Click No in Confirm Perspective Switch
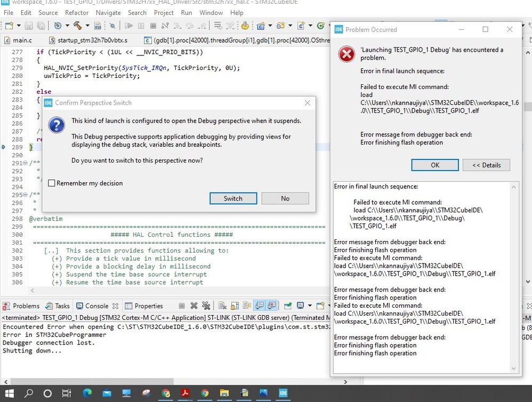 (285, 198)
